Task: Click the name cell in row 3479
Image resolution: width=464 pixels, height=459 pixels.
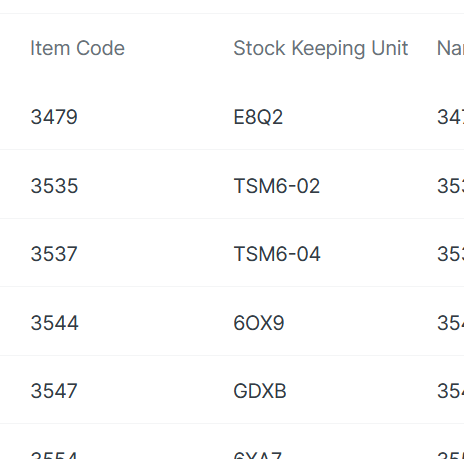Action: (450, 117)
